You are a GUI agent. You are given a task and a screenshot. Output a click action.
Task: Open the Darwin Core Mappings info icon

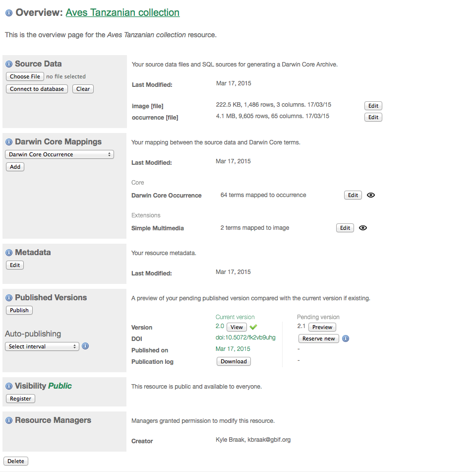tap(9, 142)
